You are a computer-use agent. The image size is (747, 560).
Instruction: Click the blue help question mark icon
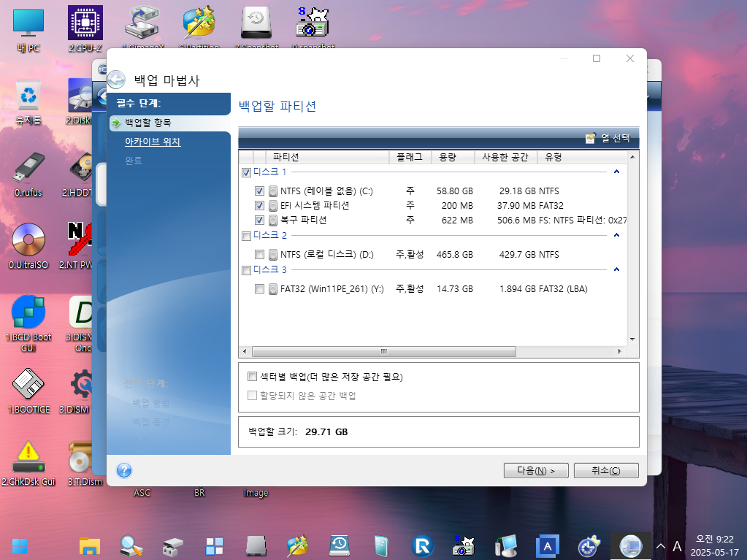point(124,470)
